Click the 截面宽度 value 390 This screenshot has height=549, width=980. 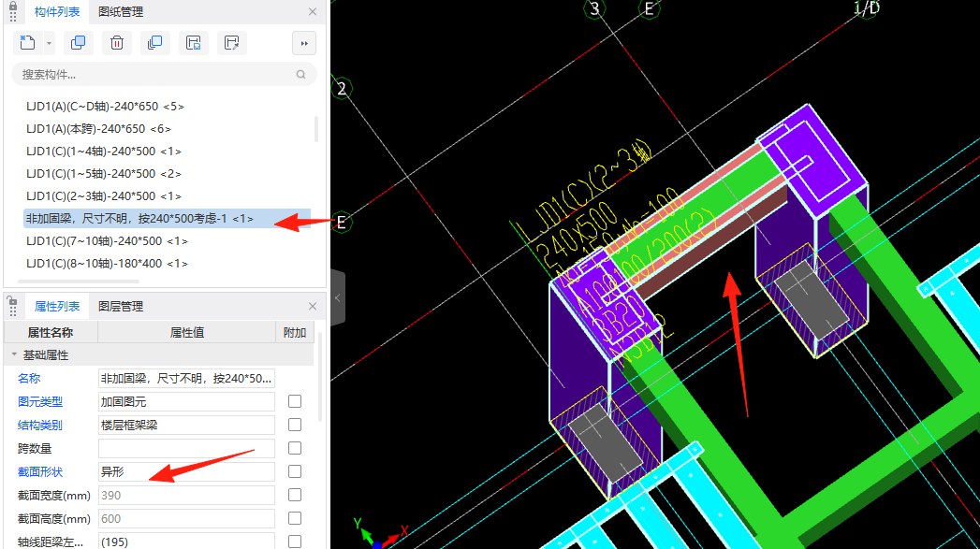(186, 496)
